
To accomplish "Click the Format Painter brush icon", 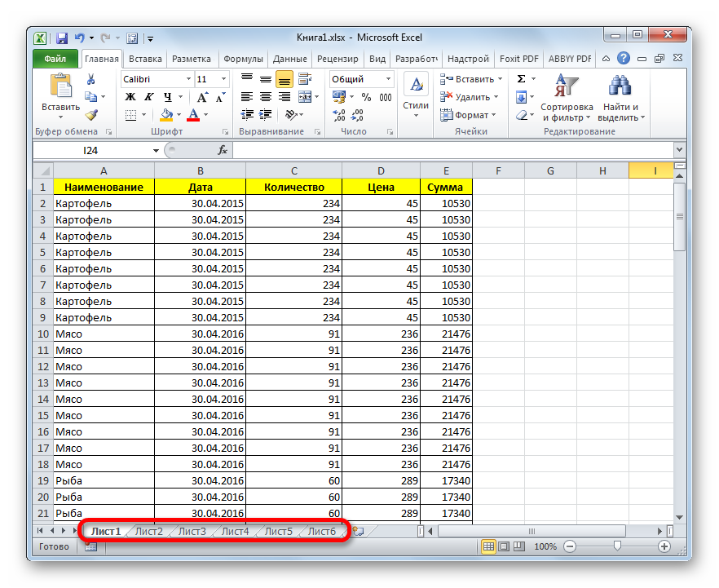I will 91,115.
